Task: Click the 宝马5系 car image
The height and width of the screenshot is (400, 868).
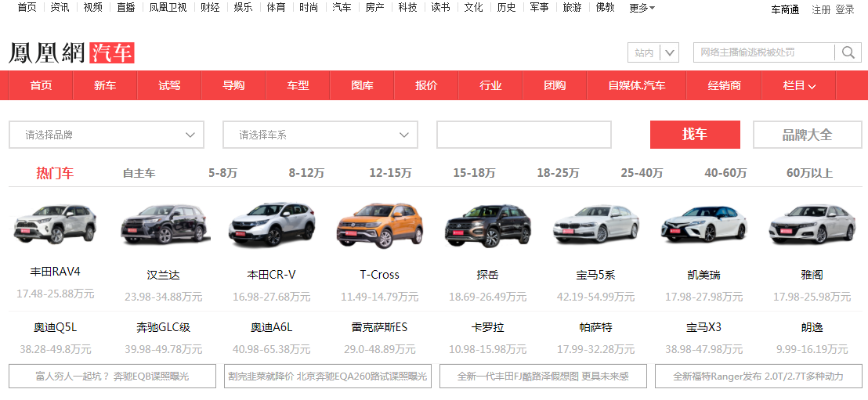Action: (x=595, y=224)
